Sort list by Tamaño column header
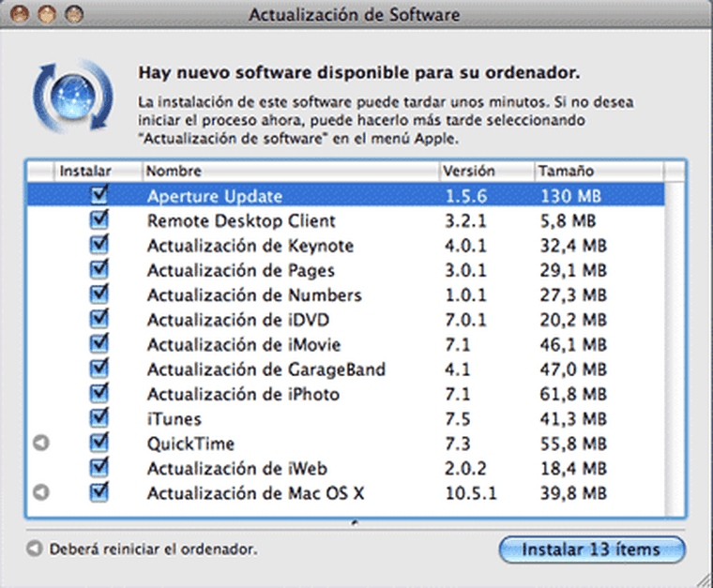The image size is (713, 588). pyautogui.click(x=597, y=172)
